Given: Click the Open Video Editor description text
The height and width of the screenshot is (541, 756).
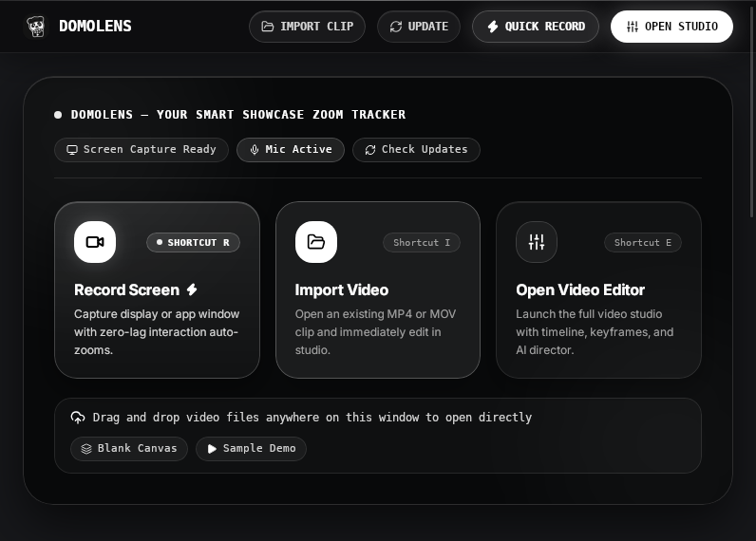Looking at the screenshot, I should pos(595,332).
